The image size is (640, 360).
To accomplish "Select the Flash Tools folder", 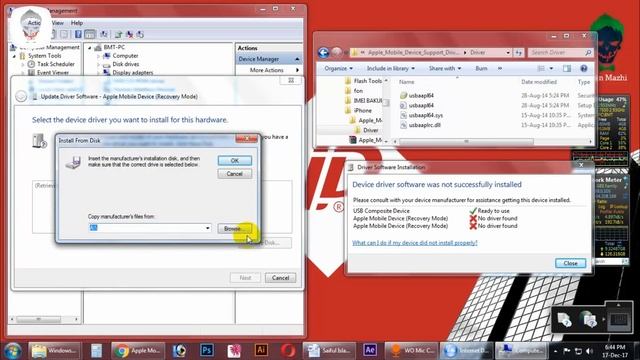I will (x=363, y=81).
